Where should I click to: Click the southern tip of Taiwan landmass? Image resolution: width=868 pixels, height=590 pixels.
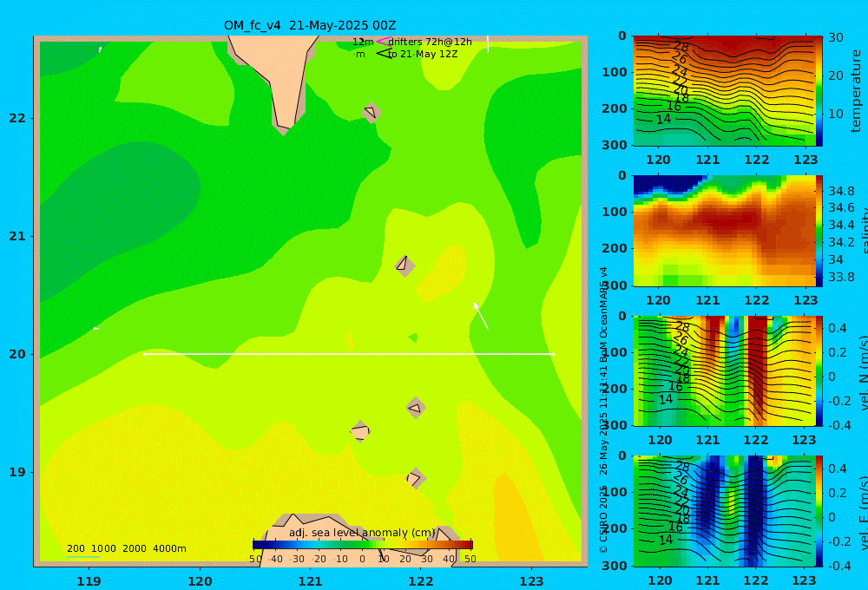(x=284, y=128)
